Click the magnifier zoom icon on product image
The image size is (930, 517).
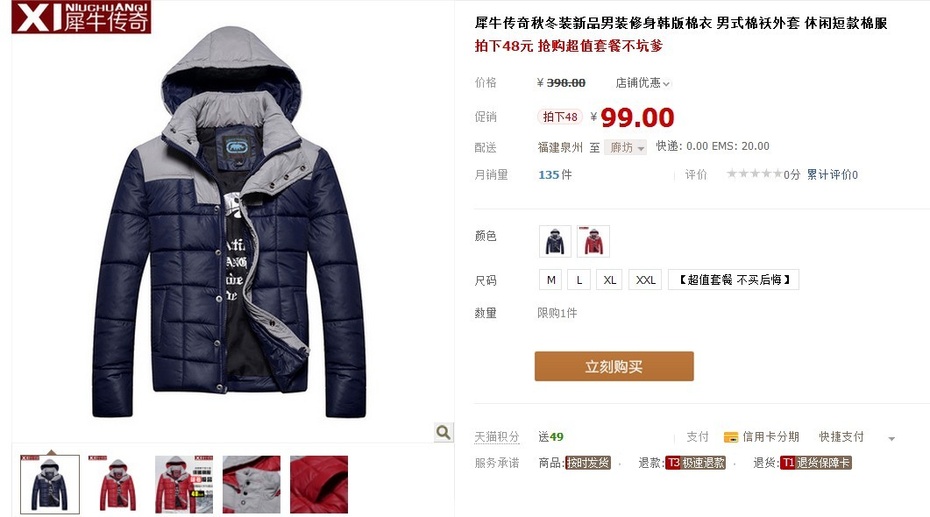443,432
